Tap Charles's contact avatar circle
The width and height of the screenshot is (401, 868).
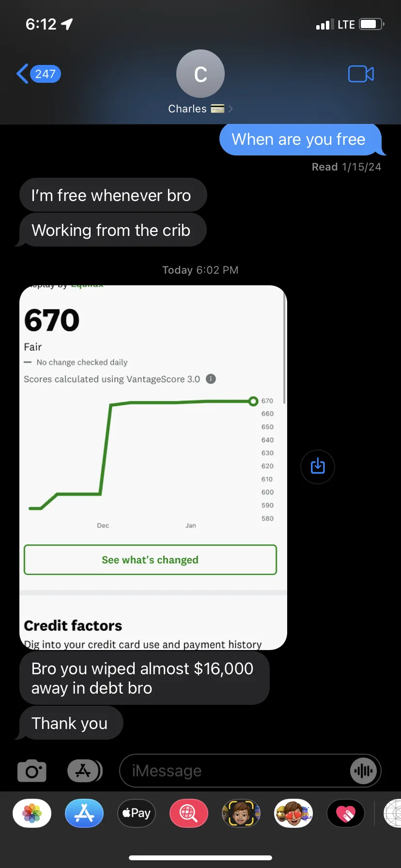point(200,74)
